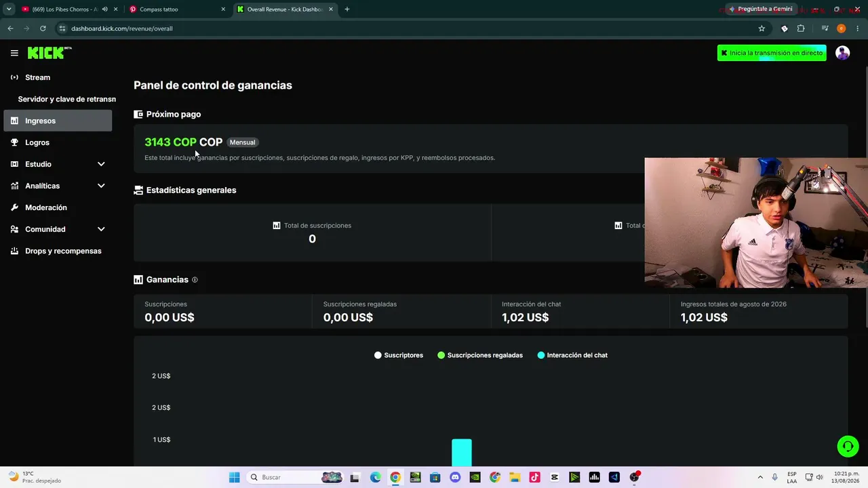Open a new browser tab

347,9
